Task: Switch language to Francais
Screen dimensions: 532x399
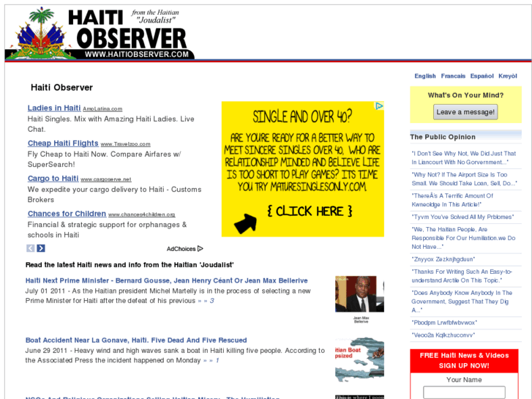Action: click(453, 76)
